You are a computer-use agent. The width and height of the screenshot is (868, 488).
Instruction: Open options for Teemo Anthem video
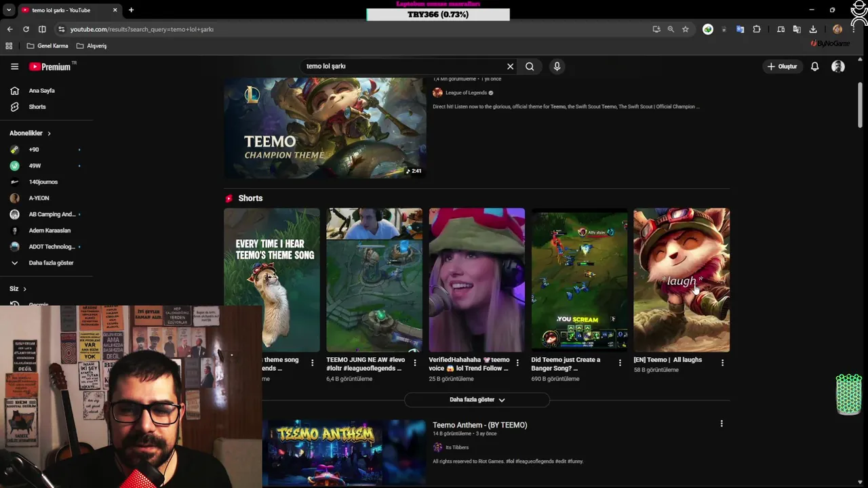click(x=722, y=424)
